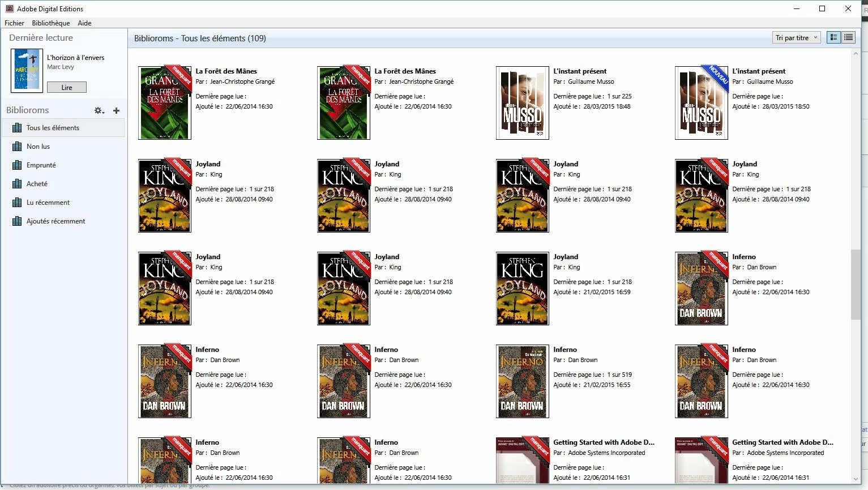Image resolution: width=868 pixels, height=490 pixels.
Task: Switch to thumbnail view icon
Action: coord(833,38)
